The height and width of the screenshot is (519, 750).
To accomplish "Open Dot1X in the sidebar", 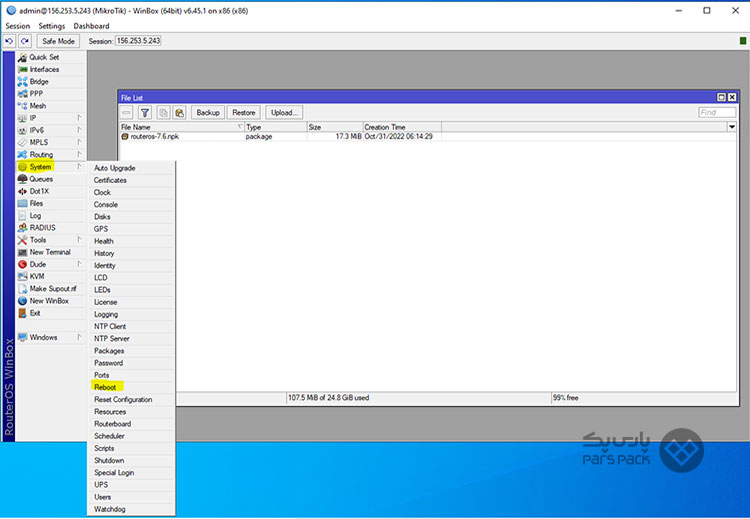I will (51, 191).
